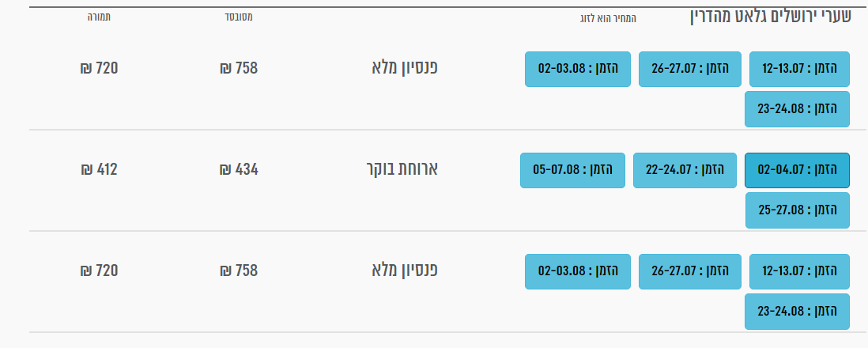Click the פנסיון מלא label in the top row

click(x=404, y=67)
